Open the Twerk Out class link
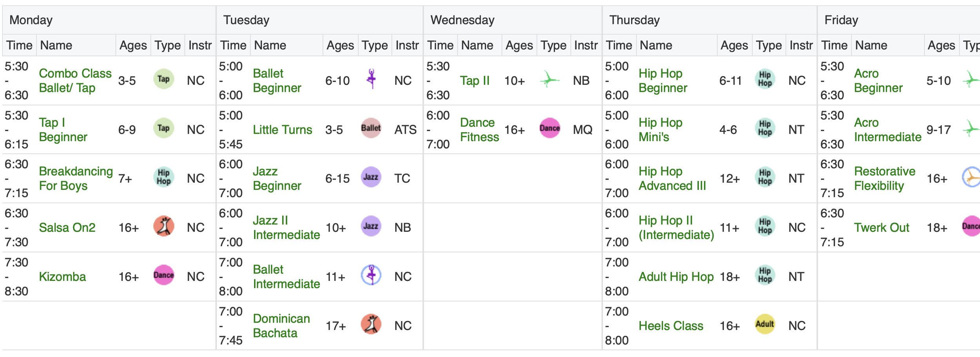The image size is (980, 357). point(881,228)
